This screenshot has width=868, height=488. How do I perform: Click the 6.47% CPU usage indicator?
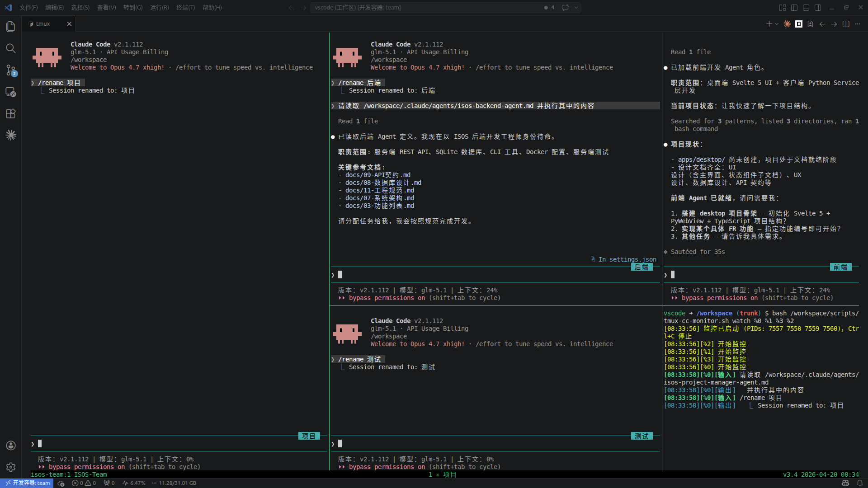tap(134, 483)
